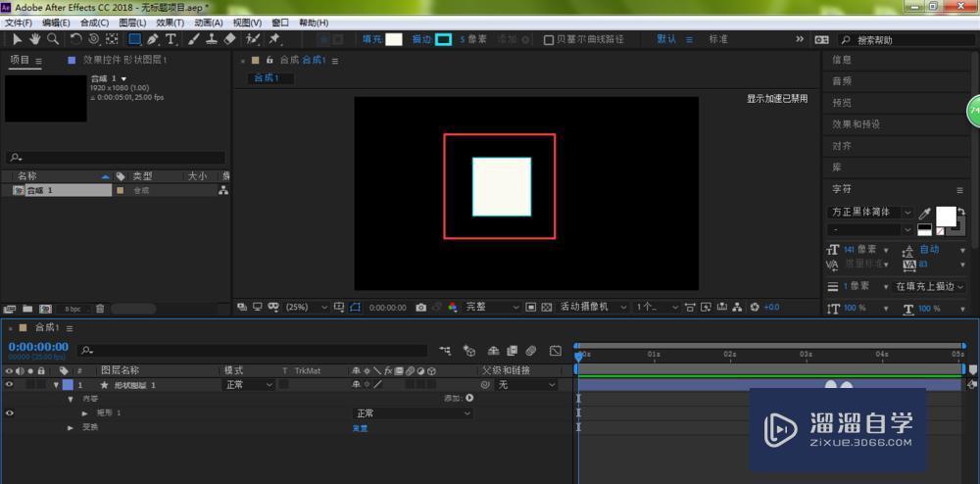Screen dimensions: 980x484
Task: Select the Zoom magnifier tool
Action: click(54, 39)
